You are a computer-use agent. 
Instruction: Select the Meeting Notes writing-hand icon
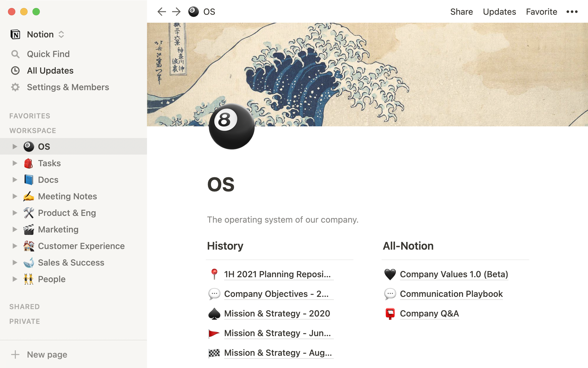[28, 196]
